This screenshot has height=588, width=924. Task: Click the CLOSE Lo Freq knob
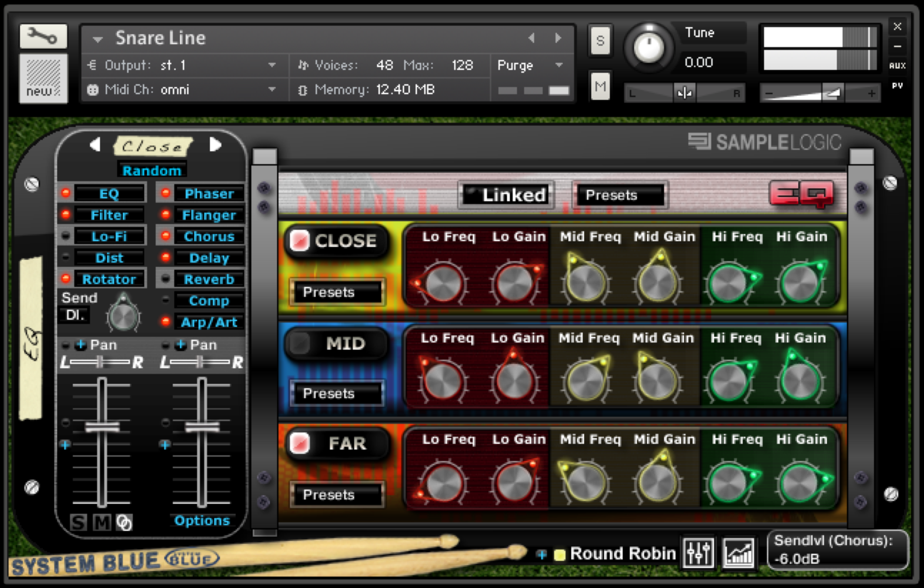443,283
